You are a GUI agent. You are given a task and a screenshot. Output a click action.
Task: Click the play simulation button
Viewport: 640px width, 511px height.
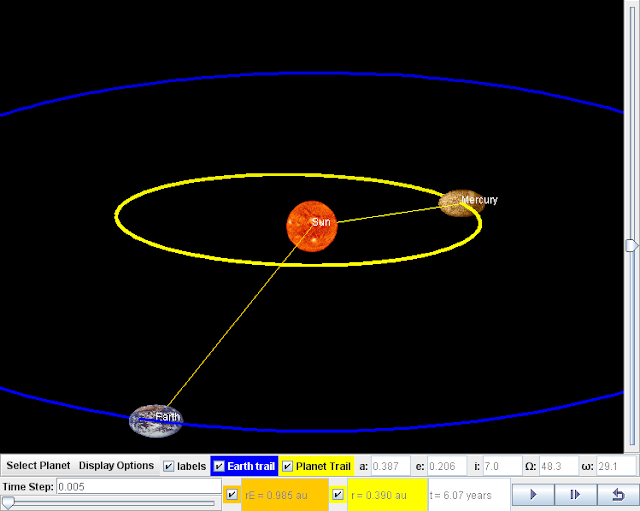point(533,495)
